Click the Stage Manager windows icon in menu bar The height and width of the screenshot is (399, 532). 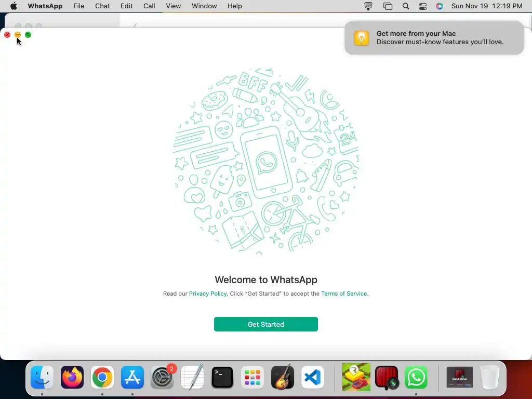pos(388,6)
